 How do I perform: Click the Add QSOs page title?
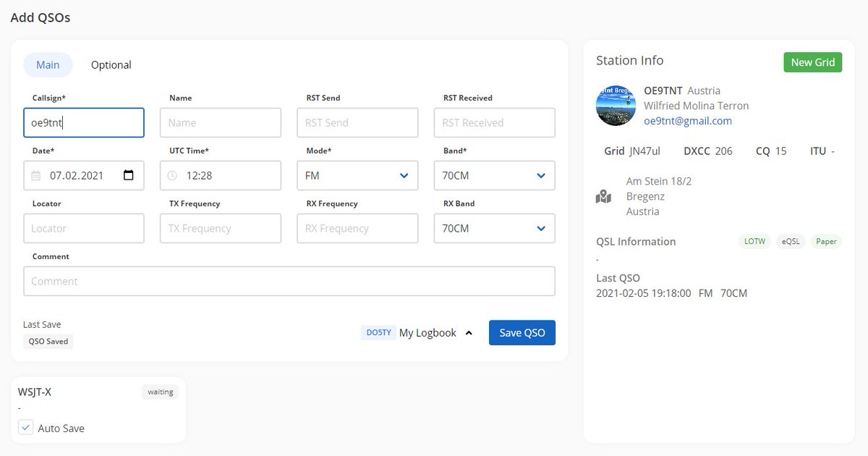pos(41,17)
